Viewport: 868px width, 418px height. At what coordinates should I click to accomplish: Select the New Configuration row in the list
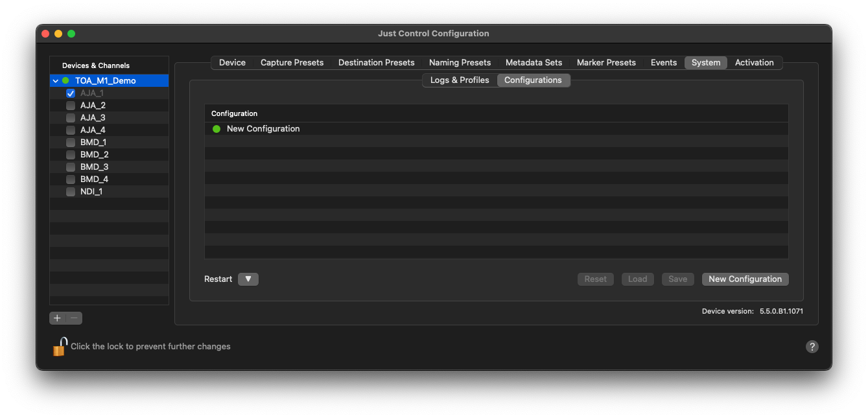pos(497,129)
